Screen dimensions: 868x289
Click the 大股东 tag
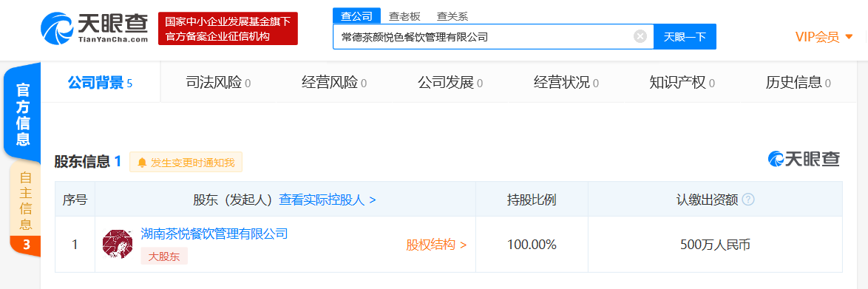point(164,256)
